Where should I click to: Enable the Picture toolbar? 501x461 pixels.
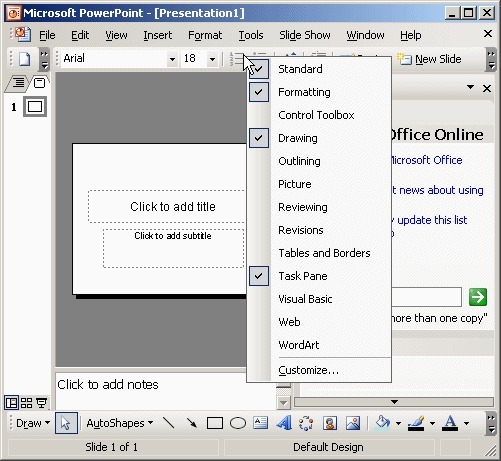[319, 184]
